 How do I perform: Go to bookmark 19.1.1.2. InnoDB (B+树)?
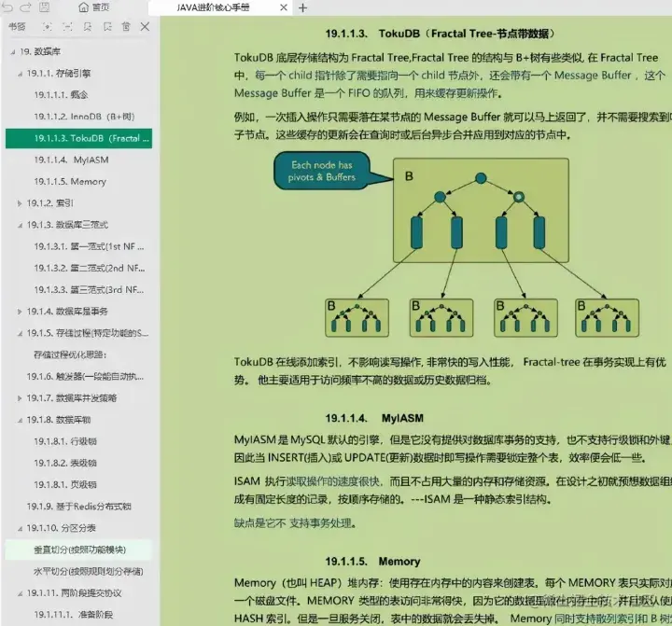(84, 117)
